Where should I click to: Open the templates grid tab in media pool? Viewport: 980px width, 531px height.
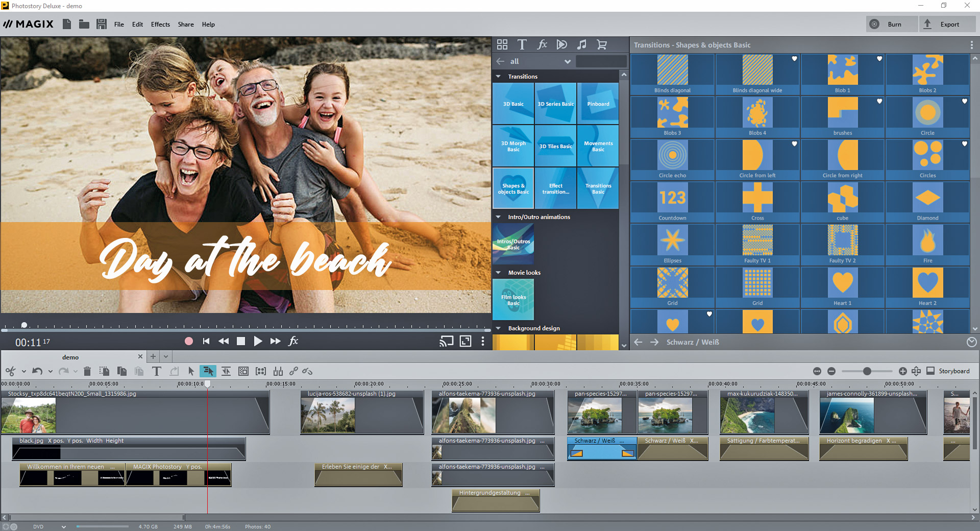click(502, 44)
